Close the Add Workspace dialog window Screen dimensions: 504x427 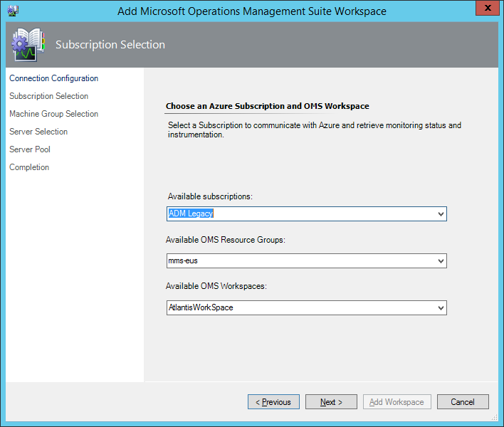point(488,8)
